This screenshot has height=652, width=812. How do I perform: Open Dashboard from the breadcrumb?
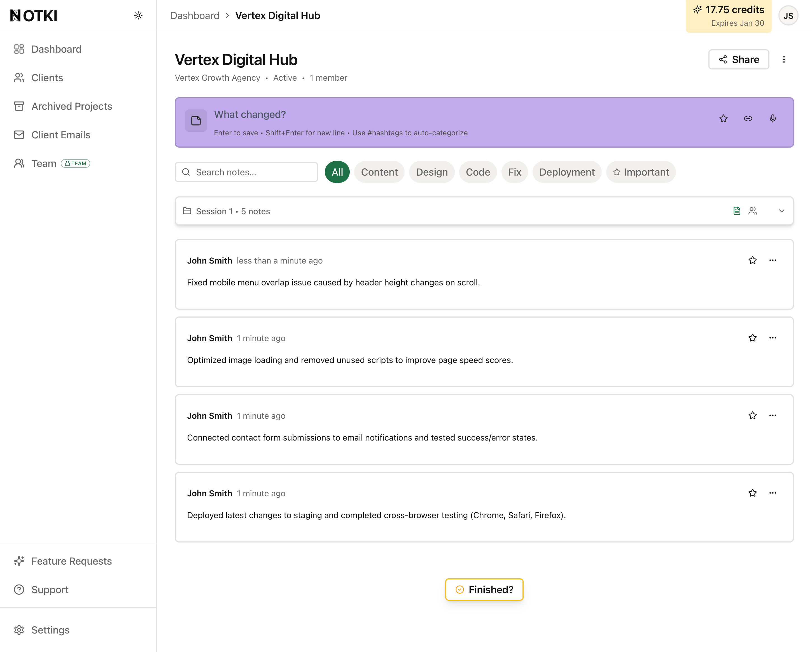(x=195, y=15)
